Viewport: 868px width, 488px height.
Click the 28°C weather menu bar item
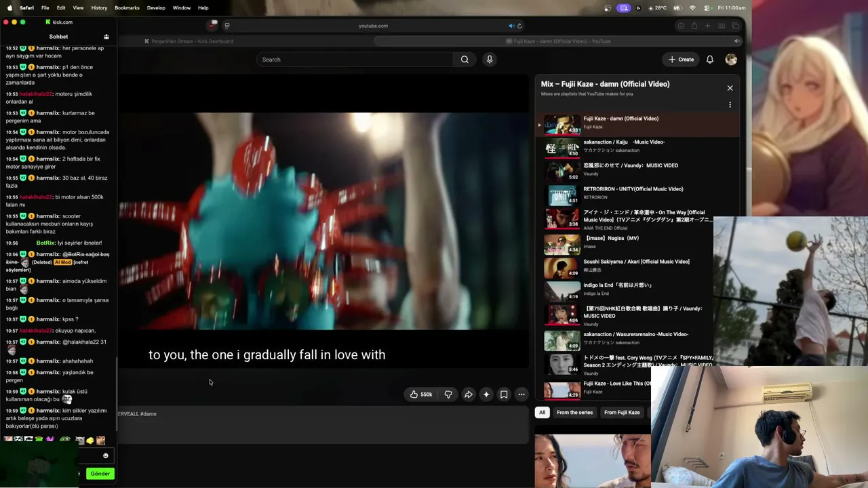tap(658, 7)
